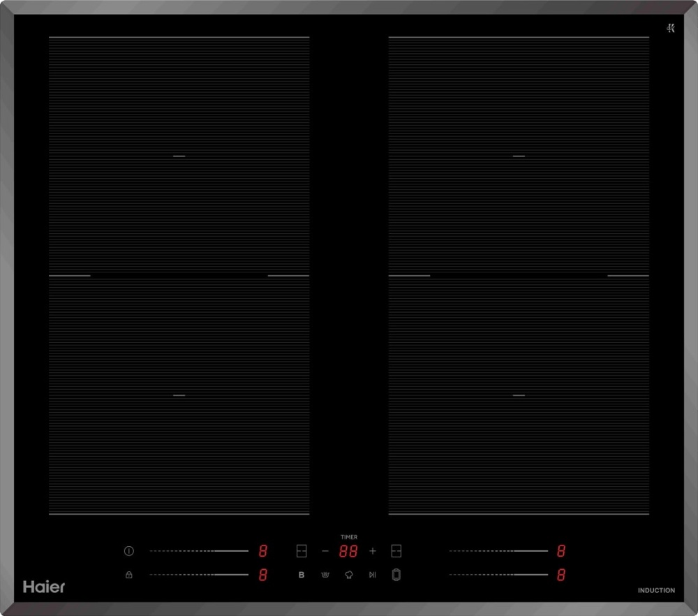Click the Haier brand logo
This screenshot has width=698, height=616.
44,587
